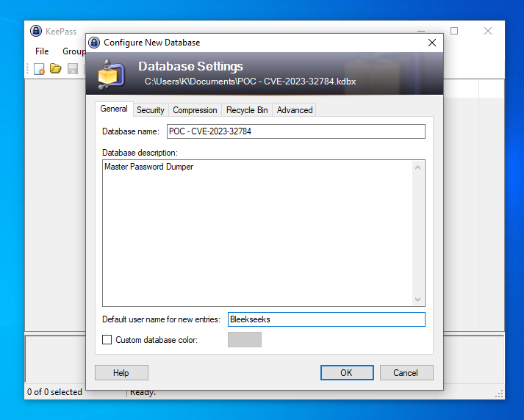Click the New database toolbar icon in KeePass
The image size is (524, 420).
tap(39, 69)
